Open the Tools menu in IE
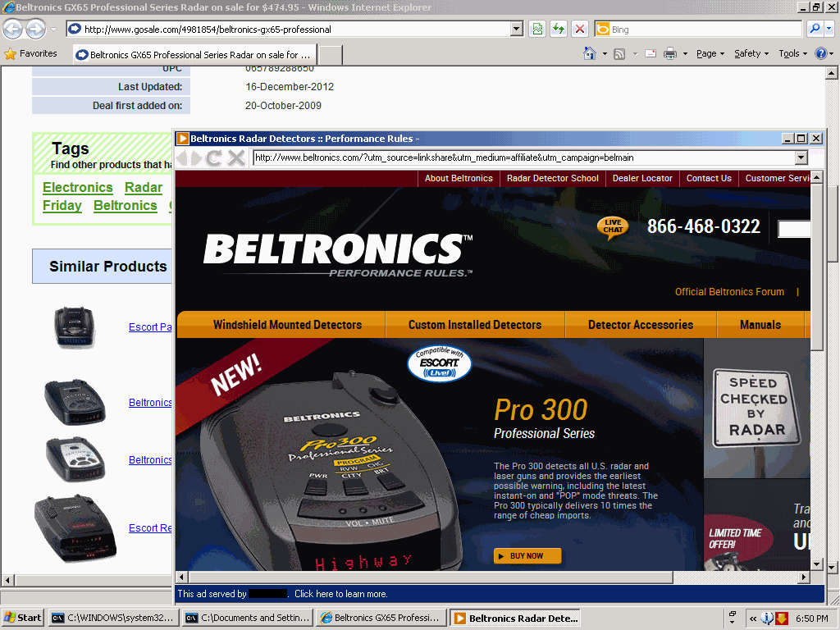 click(792, 53)
